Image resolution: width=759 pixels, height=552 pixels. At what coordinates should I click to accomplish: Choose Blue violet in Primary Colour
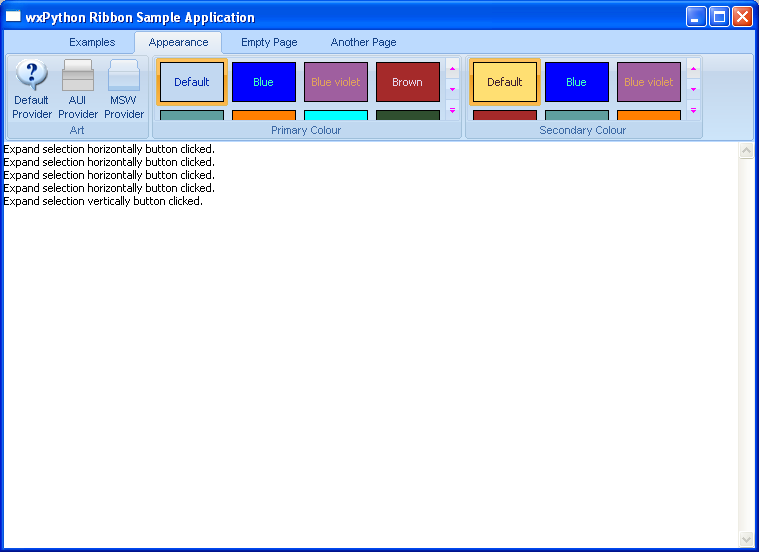336,82
